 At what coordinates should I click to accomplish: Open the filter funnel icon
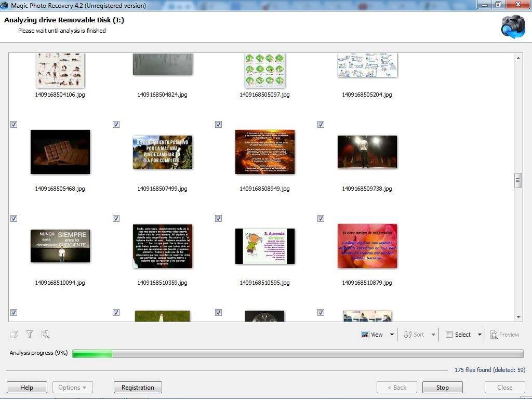pos(30,335)
